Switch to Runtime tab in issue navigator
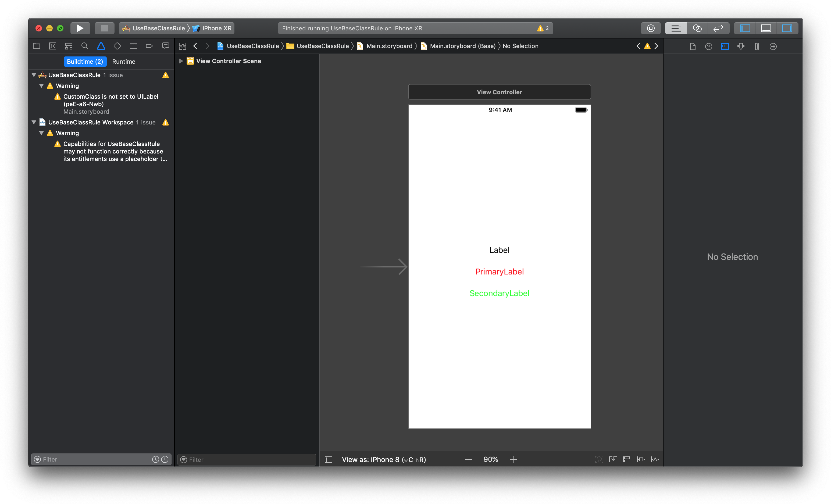This screenshot has width=831, height=504. coord(125,60)
